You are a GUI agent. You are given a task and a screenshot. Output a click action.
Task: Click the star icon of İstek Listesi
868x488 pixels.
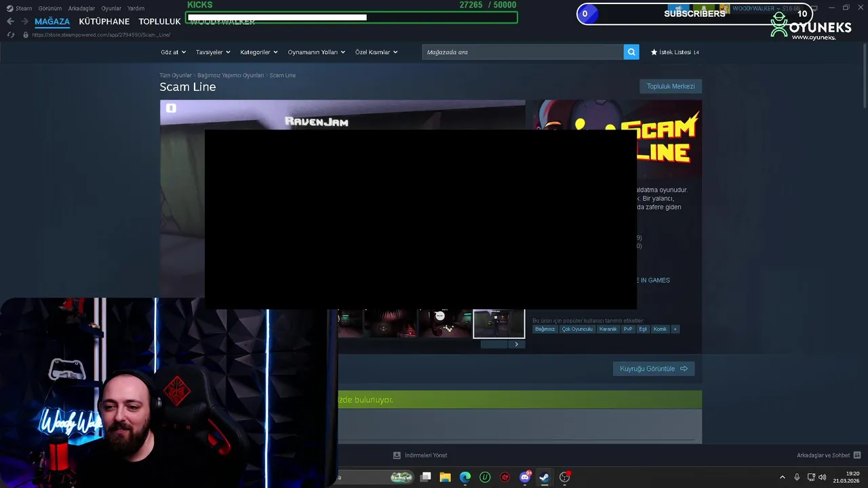[654, 52]
